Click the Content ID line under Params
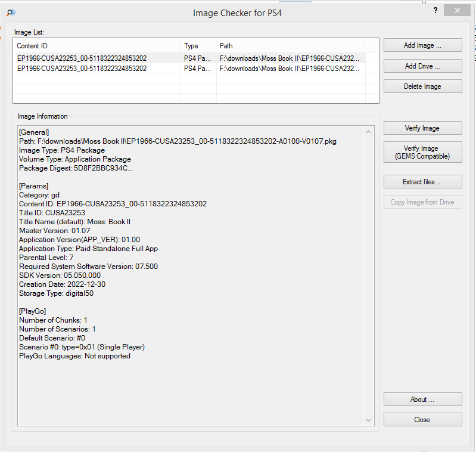 113,204
